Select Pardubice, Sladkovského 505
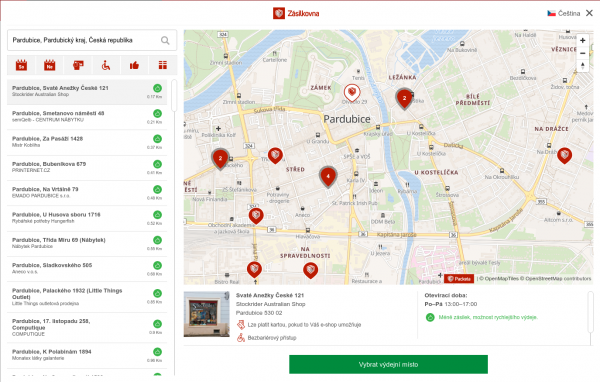The width and height of the screenshot is (600, 382). click(x=87, y=269)
